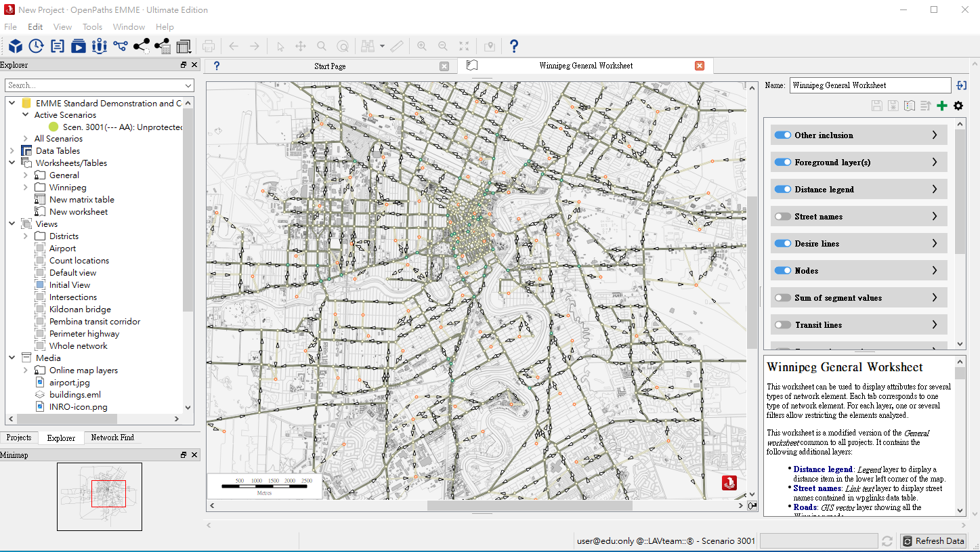Click the zoom out minus icon
The image size is (980, 552).
coord(443,46)
